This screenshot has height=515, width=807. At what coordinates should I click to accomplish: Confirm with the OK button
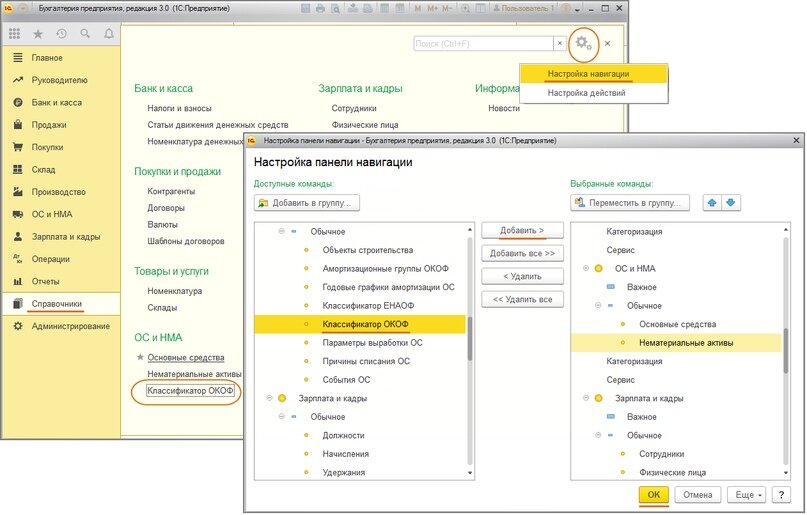point(654,495)
